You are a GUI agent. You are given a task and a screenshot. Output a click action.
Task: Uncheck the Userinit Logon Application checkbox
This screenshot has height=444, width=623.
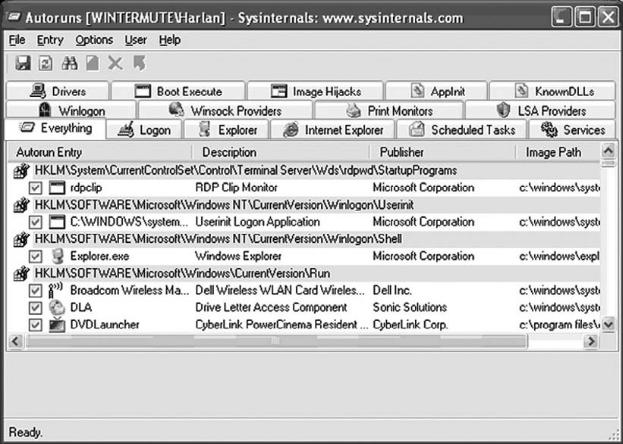35,222
